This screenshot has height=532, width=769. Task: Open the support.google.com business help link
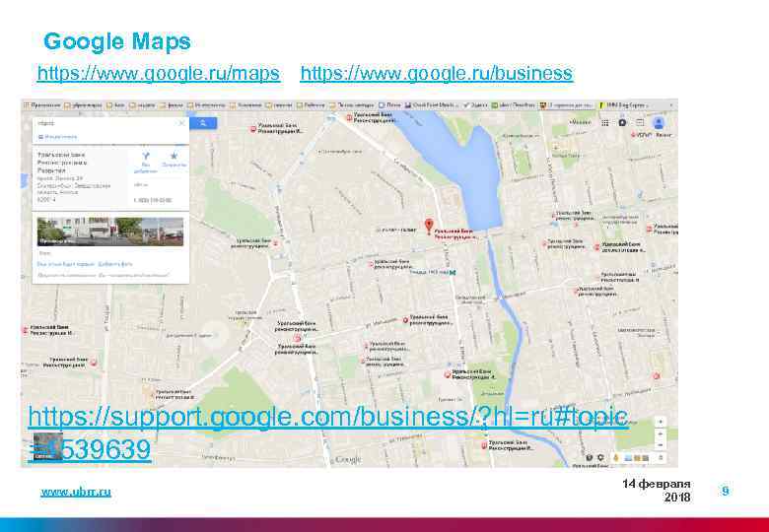[x=327, y=433]
